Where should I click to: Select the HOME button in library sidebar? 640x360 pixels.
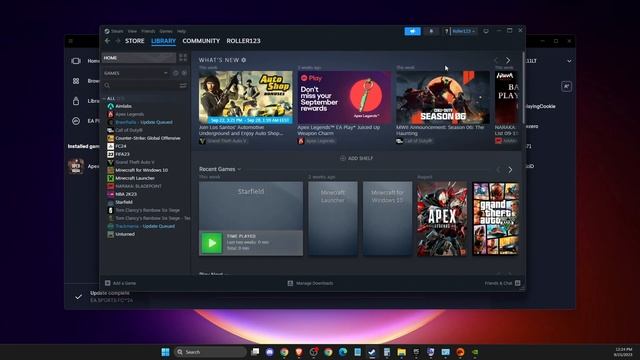click(x=139, y=58)
